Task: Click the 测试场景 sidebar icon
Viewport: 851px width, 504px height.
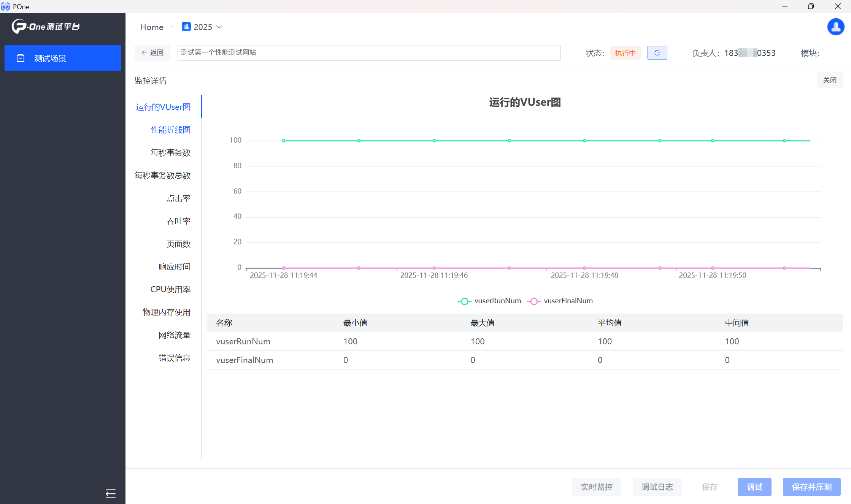Action: [x=21, y=58]
